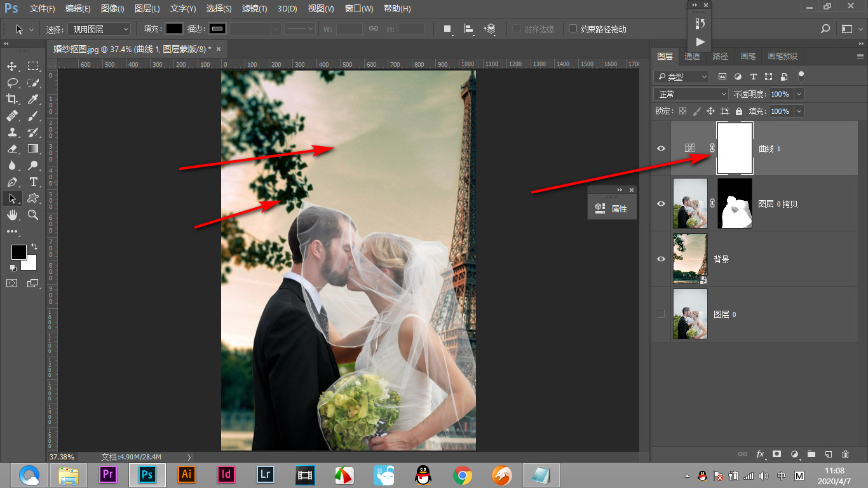Add a layer mask from panel bottom
This screenshot has height=488, width=868.
(776, 454)
